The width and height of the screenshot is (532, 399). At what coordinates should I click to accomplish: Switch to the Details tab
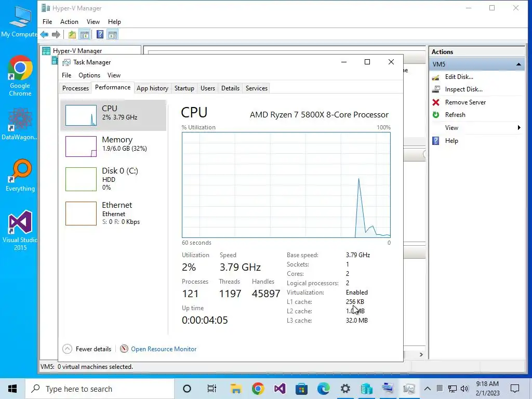[230, 88]
